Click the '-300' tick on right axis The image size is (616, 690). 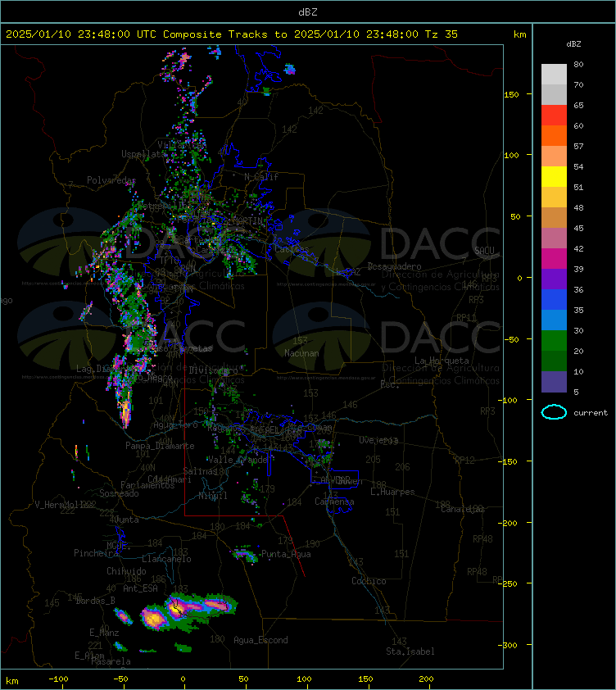(508, 645)
